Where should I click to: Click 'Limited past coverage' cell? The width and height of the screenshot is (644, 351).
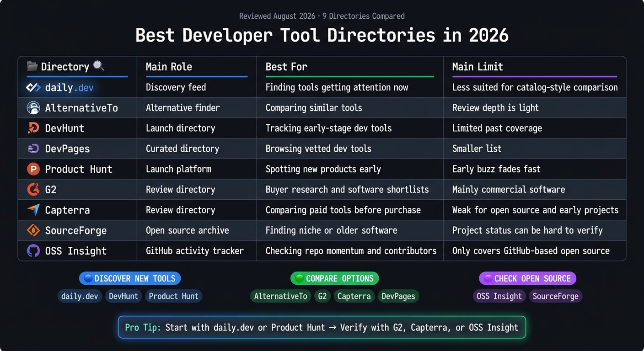[x=497, y=128]
